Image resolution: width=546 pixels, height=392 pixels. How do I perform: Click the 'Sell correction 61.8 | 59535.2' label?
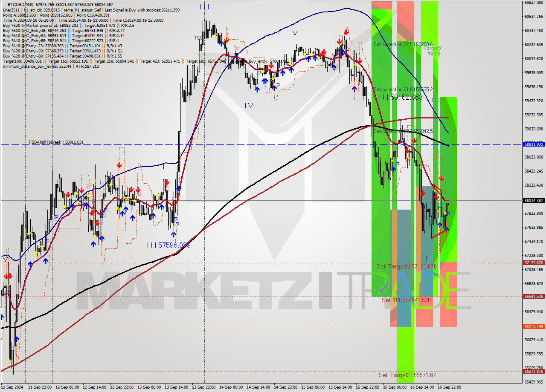click(403, 89)
